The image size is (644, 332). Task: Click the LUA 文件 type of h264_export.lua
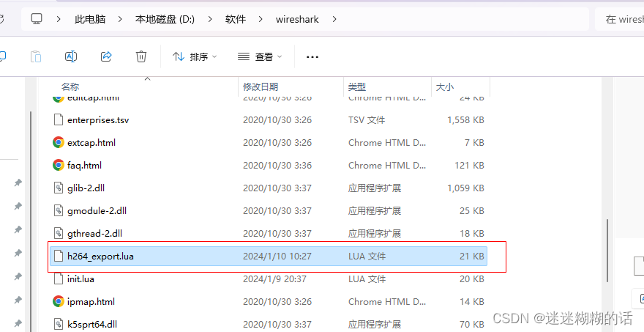(367, 257)
